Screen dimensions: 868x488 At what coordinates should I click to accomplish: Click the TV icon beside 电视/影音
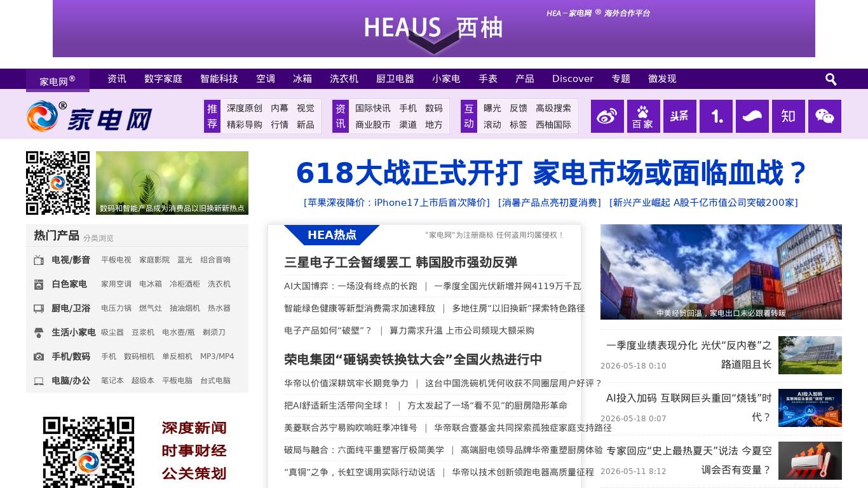(39, 260)
